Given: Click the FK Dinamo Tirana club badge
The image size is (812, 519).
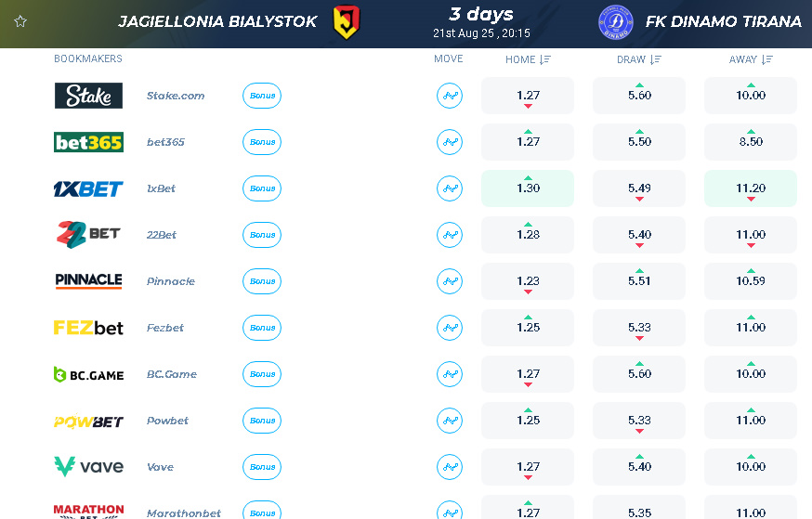Looking at the screenshot, I should (x=616, y=22).
